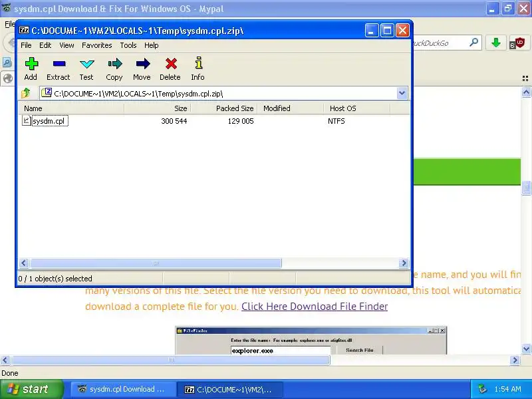Choose the Move toolbar icon
Image resolution: width=532 pixels, height=399 pixels.
click(142, 69)
